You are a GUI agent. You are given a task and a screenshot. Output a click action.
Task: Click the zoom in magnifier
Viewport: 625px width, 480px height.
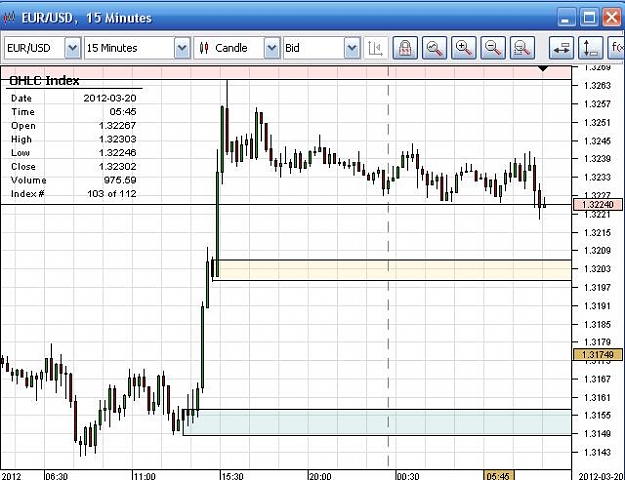(464, 48)
